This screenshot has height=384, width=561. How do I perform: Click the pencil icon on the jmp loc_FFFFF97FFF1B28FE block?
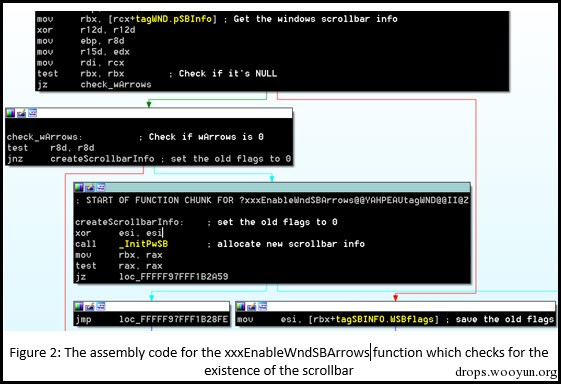[x=90, y=306]
